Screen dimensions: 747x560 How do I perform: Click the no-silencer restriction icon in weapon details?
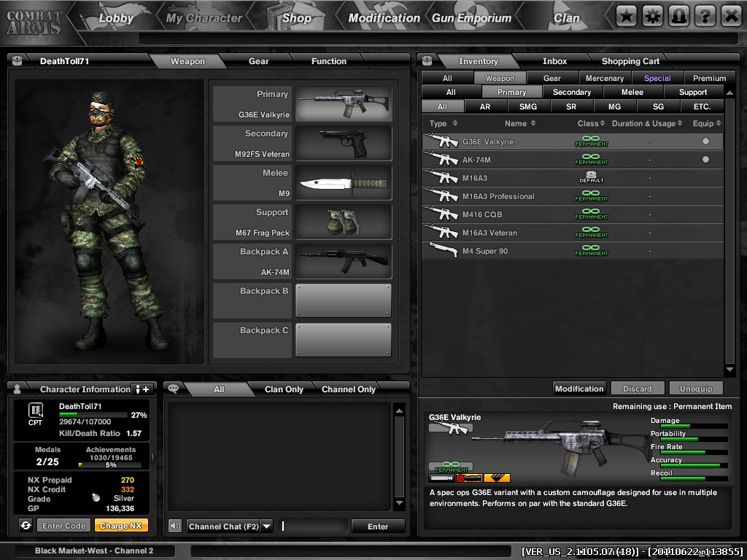point(469,478)
